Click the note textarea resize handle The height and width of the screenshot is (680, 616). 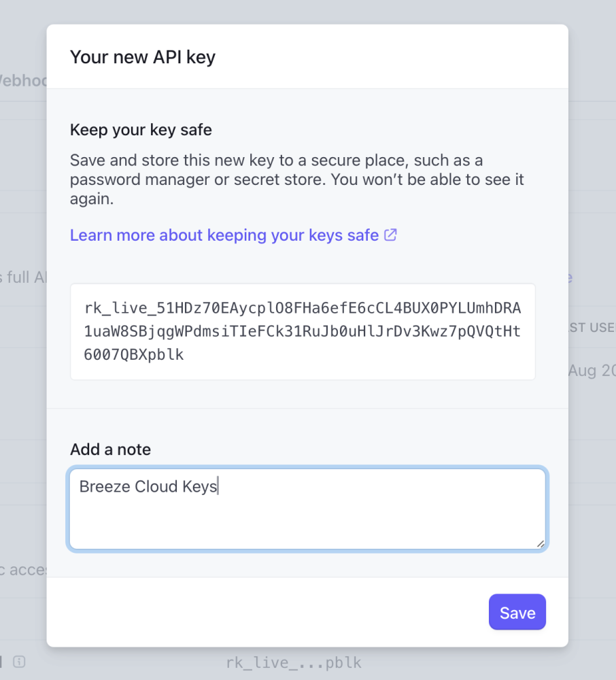(540, 543)
